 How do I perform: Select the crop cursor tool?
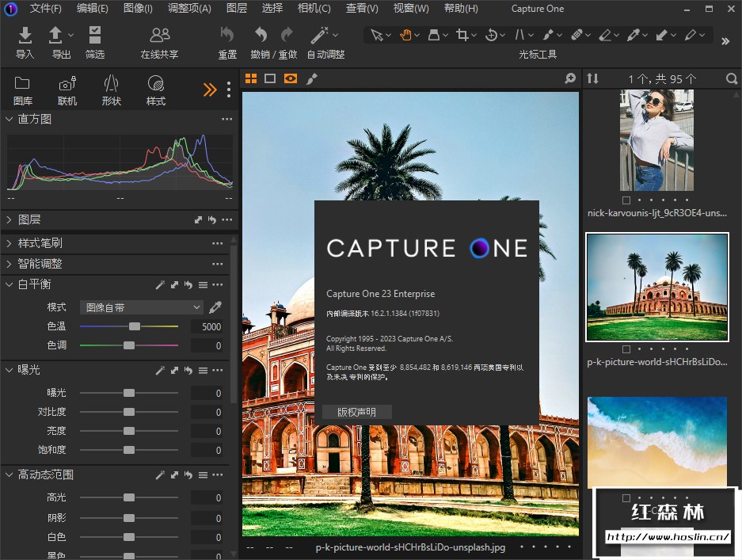(x=462, y=35)
